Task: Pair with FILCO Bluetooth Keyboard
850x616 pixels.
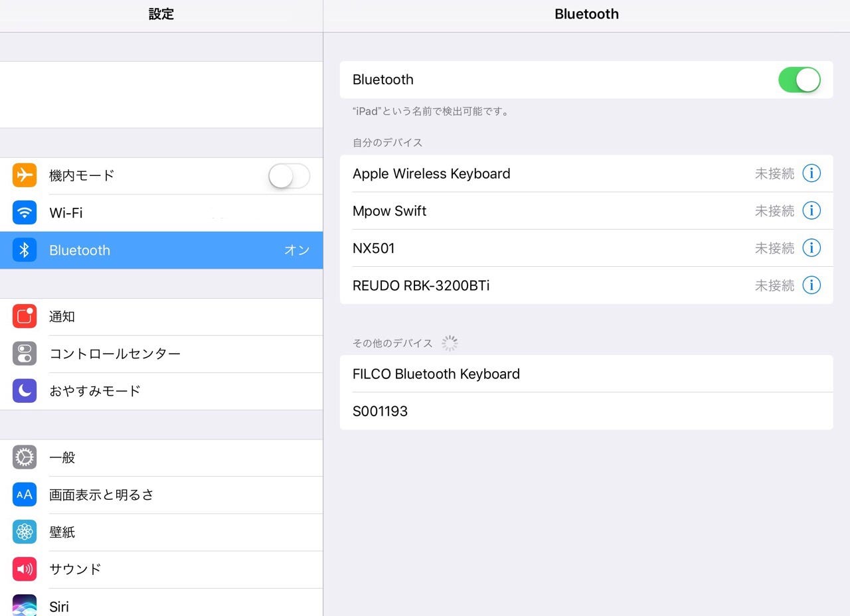Action: (x=586, y=374)
